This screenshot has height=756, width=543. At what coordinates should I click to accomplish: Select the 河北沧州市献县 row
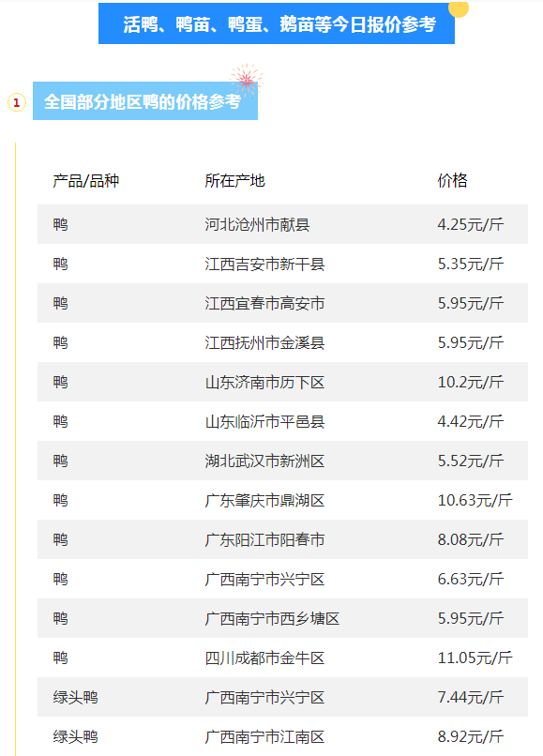pyautogui.click(x=282, y=224)
